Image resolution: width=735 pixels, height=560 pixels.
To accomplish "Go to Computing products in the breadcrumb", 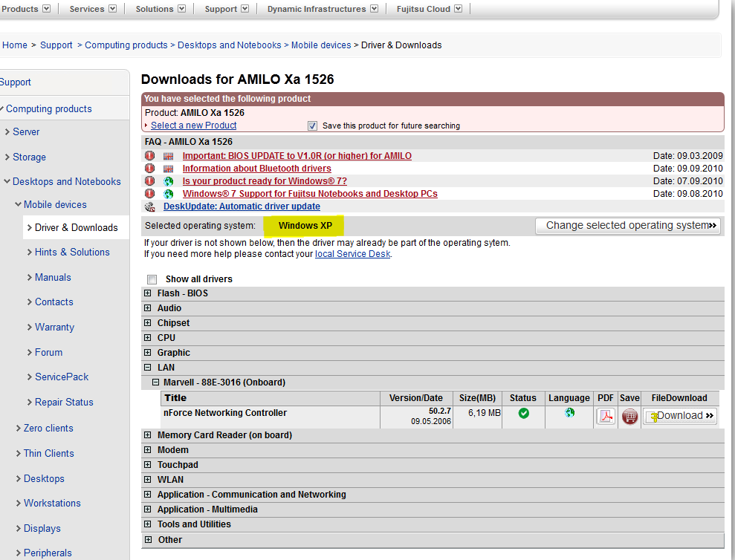I will click(x=126, y=45).
